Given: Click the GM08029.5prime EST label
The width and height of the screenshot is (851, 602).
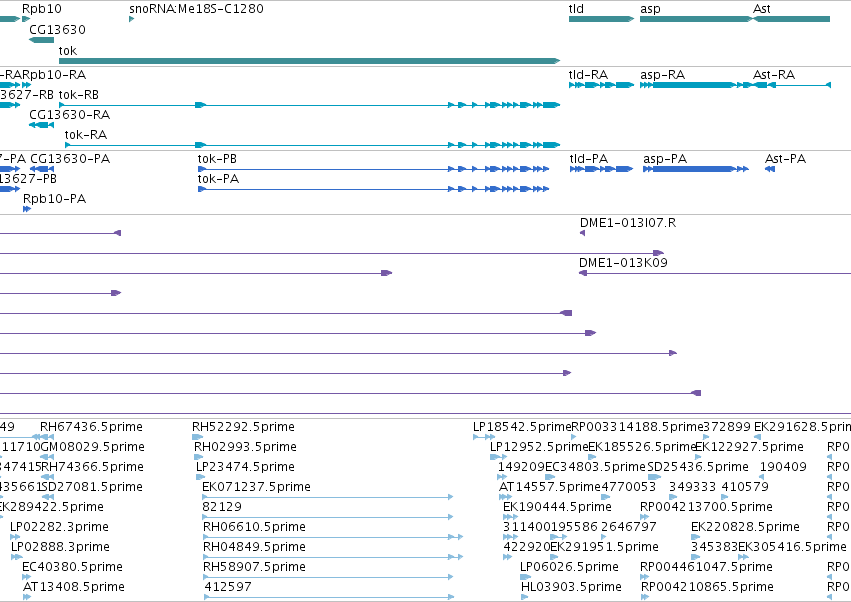Looking at the screenshot, I should (93, 447).
